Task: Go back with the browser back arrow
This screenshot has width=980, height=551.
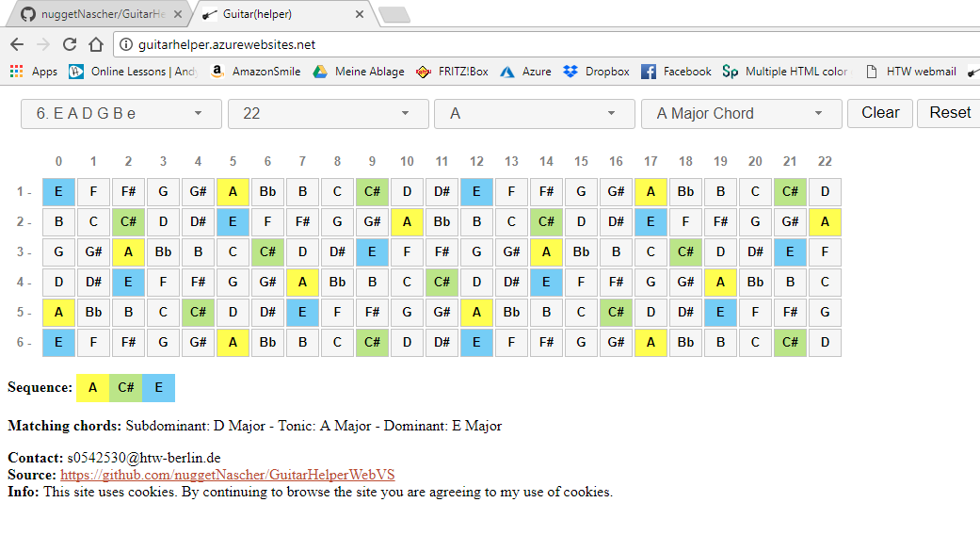Action: click(17, 44)
